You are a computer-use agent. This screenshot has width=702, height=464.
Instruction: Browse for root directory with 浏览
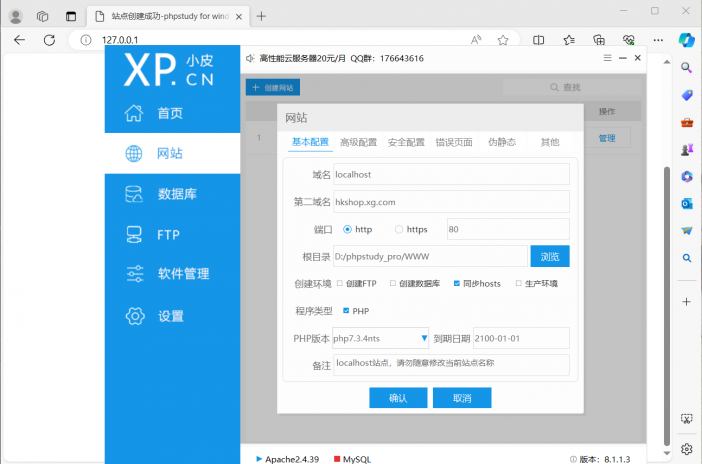pos(550,256)
